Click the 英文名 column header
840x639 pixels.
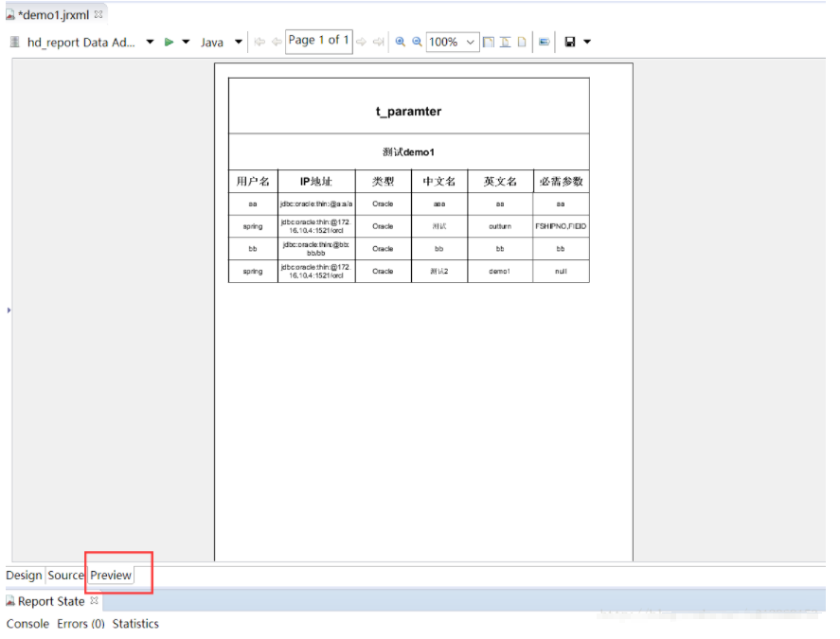[500, 181]
